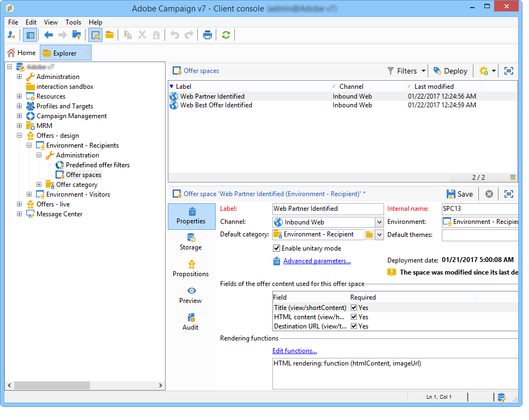Toggle Required checkbox for HTML content field
Image resolution: width=529 pixels, height=420 pixels.
(x=354, y=317)
